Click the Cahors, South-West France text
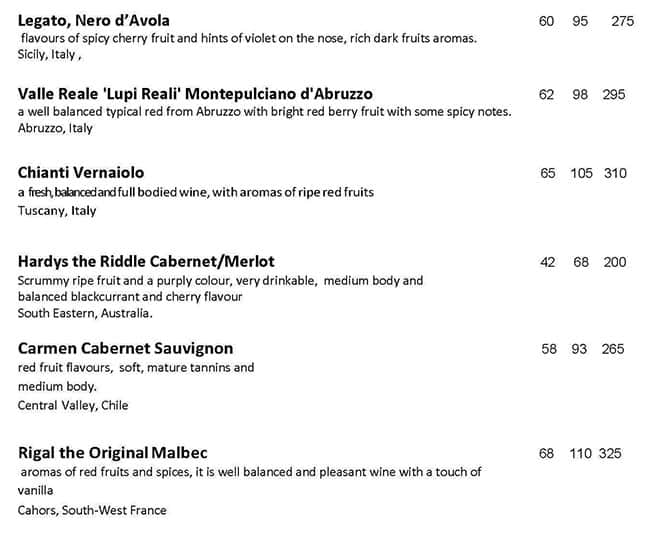Screen dimensions: 650x547 click(92, 510)
